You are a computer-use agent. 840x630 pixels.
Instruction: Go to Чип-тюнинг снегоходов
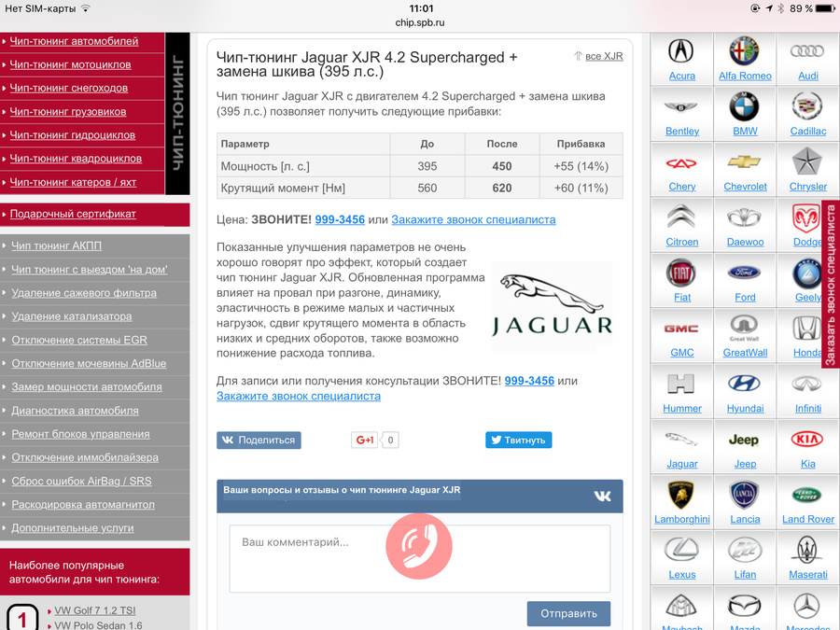tap(68, 89)
